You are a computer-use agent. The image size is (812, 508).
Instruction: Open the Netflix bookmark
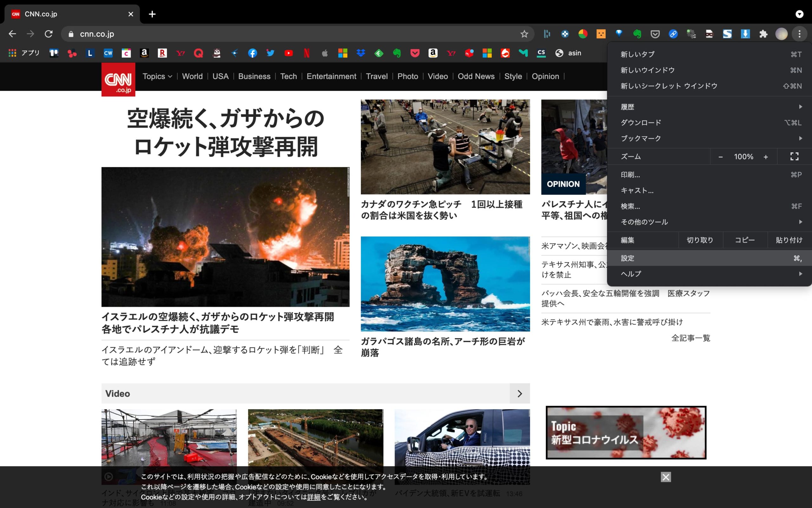[x=307, y=53]
